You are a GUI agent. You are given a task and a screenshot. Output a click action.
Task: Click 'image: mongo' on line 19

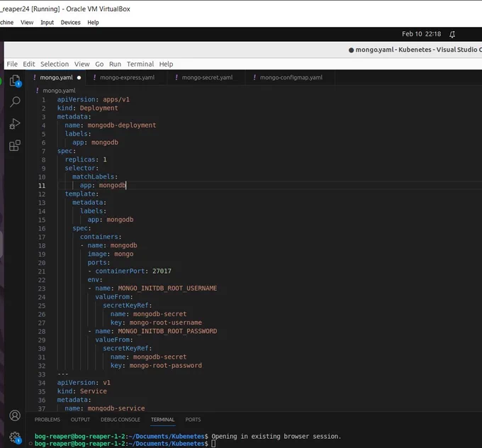111,254
